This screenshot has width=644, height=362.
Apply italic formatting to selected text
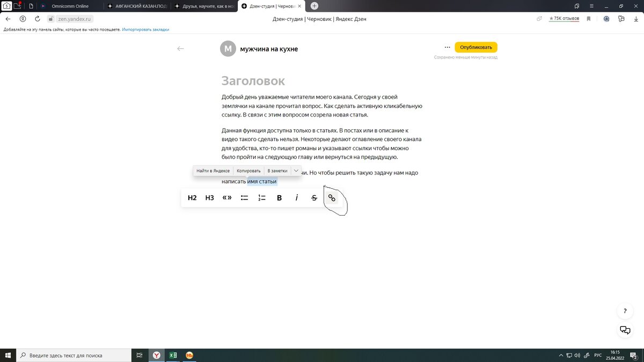pos(296,197)
